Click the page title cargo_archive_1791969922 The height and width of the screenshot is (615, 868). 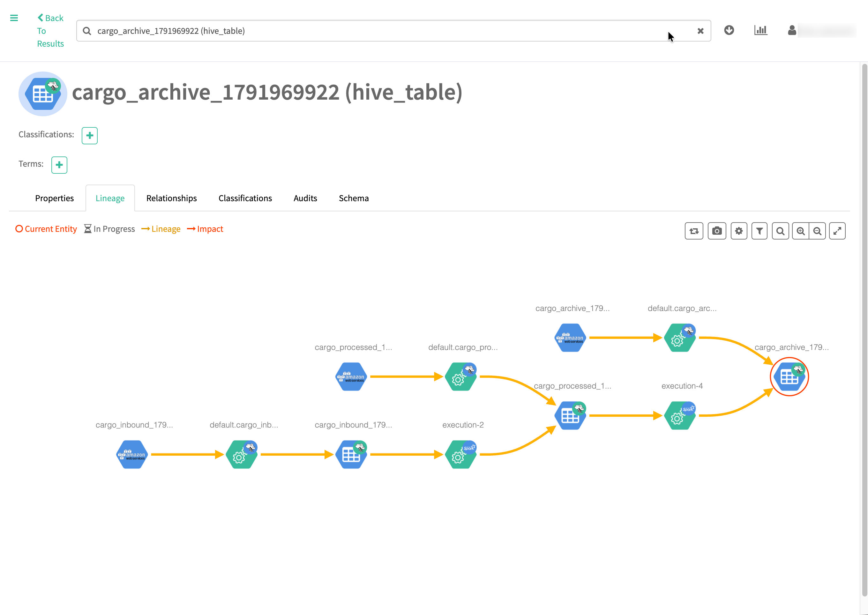pyautogui.click(x=267, y=92)
